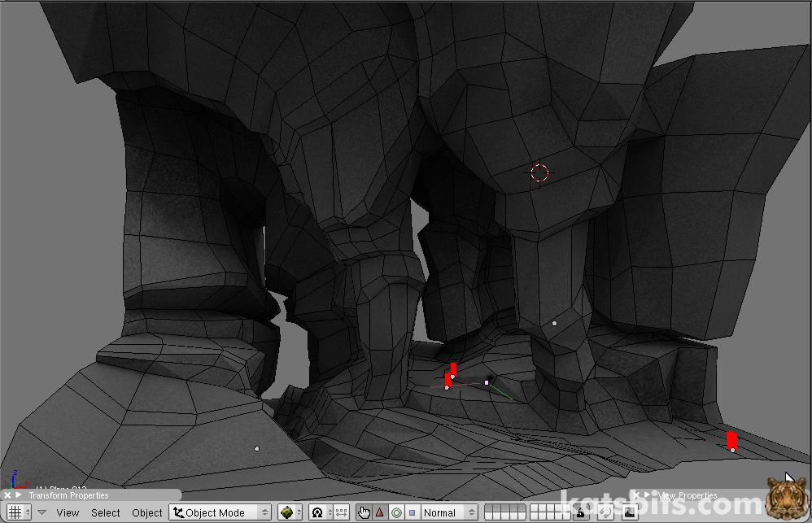
Task: Toggle the 3D transform manipulator hand icon
Action: click(x=364, y=512)
